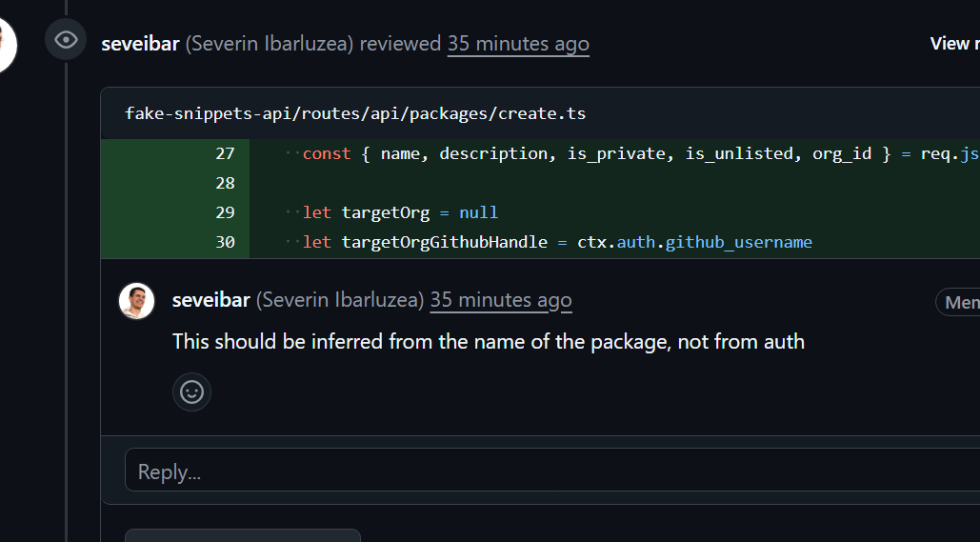The image size is (980, 542).
Task: Click the targetOrg variable on line 29
Action: pyautogui.click(x=386, y=212)
